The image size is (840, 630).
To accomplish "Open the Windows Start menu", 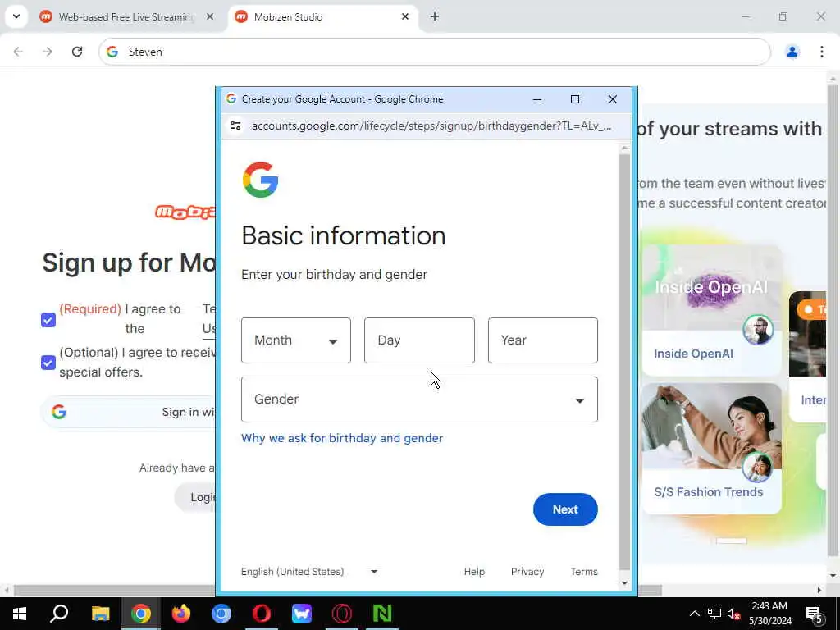I will click(x=20, y=614).
